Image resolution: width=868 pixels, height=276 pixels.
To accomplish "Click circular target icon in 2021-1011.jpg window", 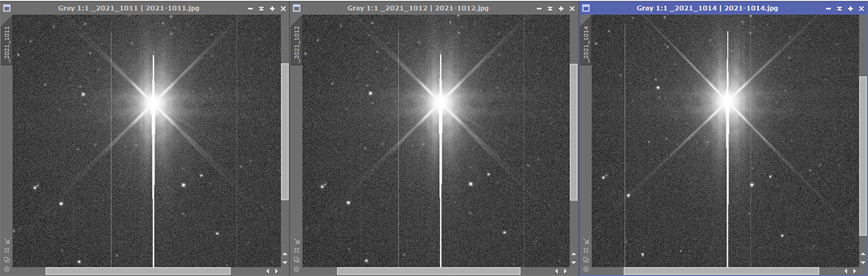I will 7,269.
